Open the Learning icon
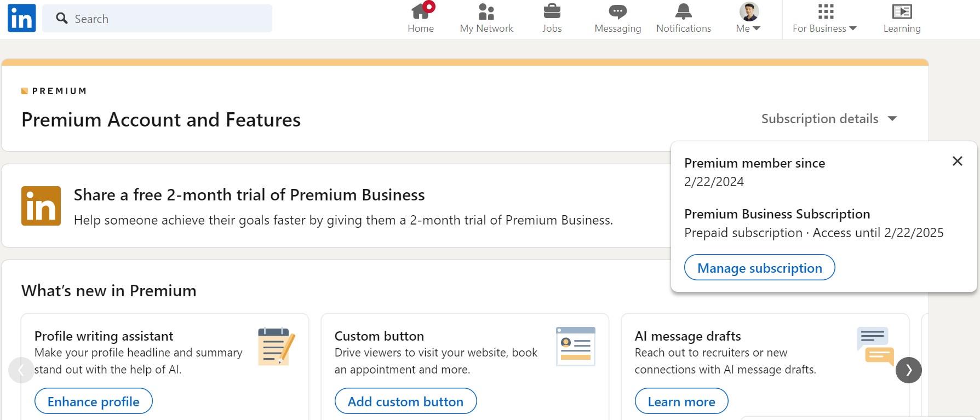 902,18
